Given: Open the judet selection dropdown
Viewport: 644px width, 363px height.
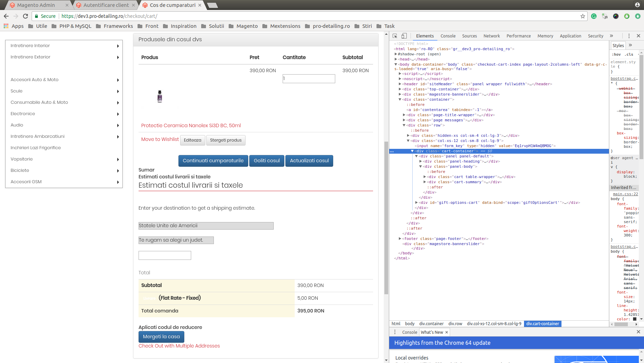Looking at the screenshot, I should [x=176, y=240].
